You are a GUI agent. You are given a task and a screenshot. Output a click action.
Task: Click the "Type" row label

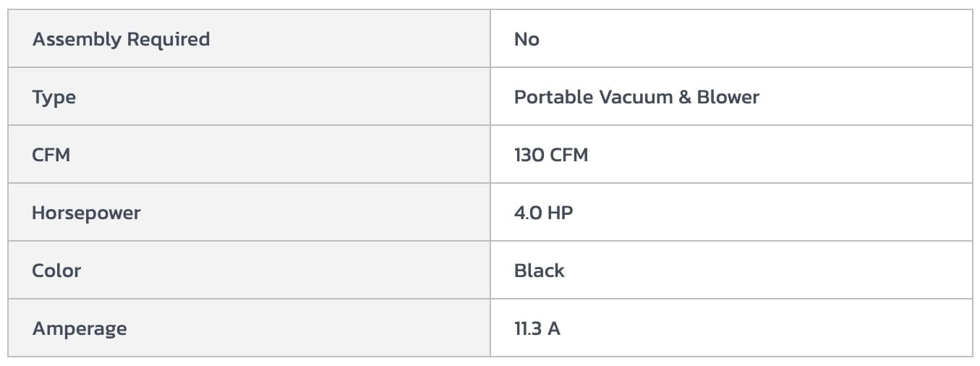tap(54, 97)
